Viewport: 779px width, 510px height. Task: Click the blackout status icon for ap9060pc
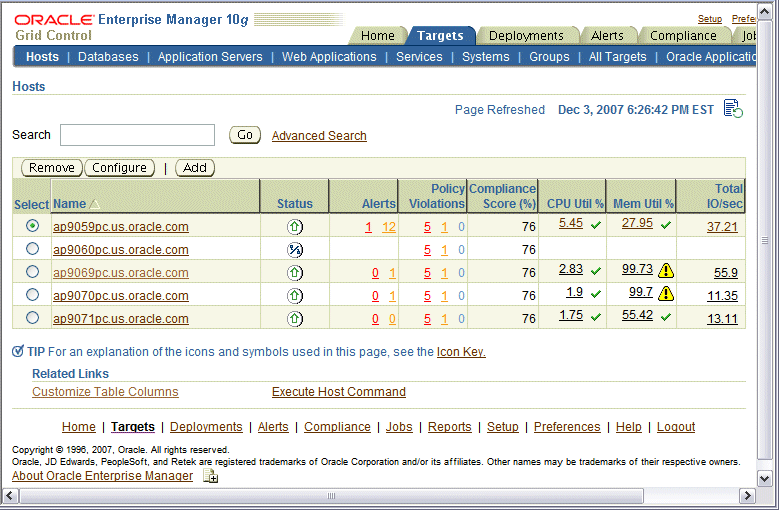(x=295, y=250)
